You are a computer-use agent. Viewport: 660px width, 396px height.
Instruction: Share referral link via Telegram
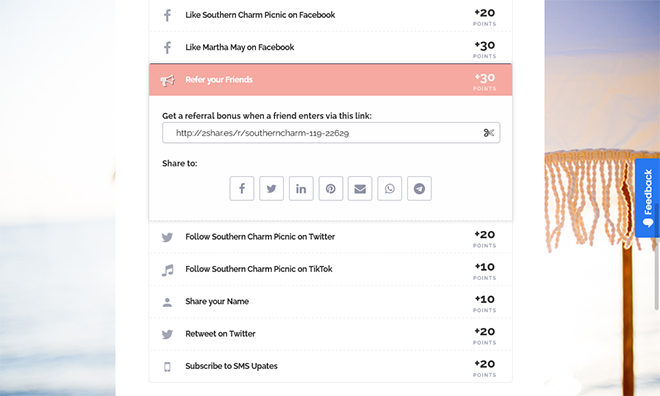point(419,189)
